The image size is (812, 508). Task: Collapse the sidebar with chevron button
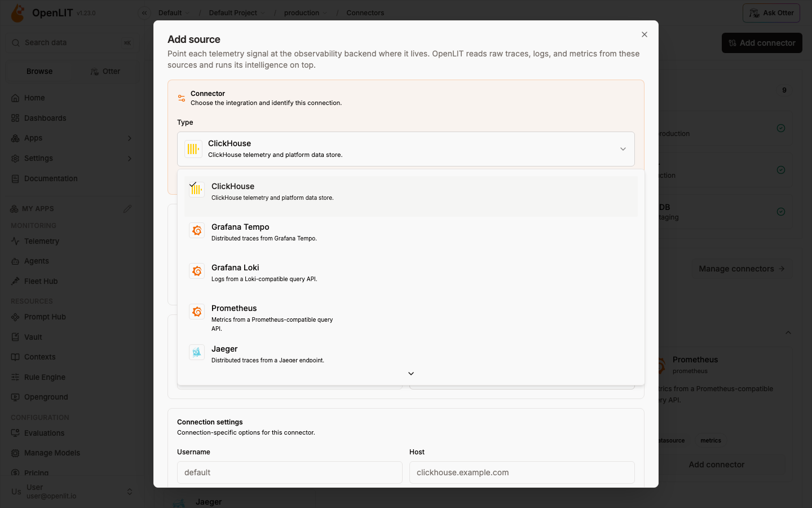[x=144, y=13]
